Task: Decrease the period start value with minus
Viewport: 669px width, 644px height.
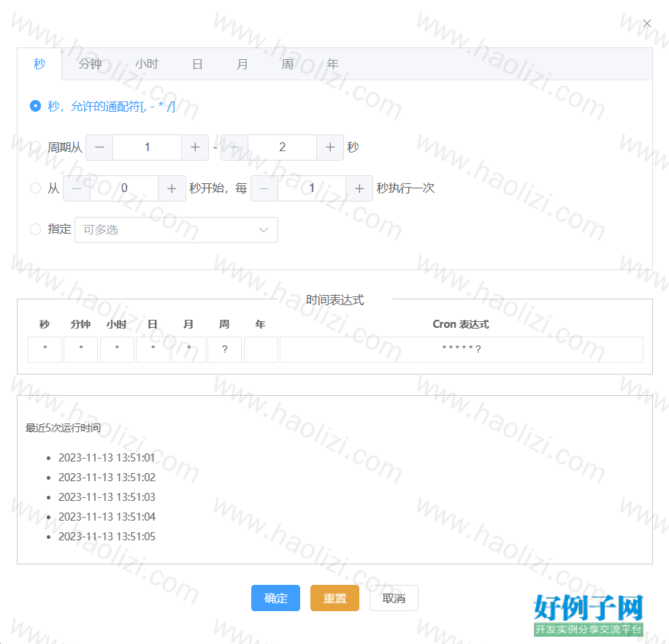Action: pos(99,147)
